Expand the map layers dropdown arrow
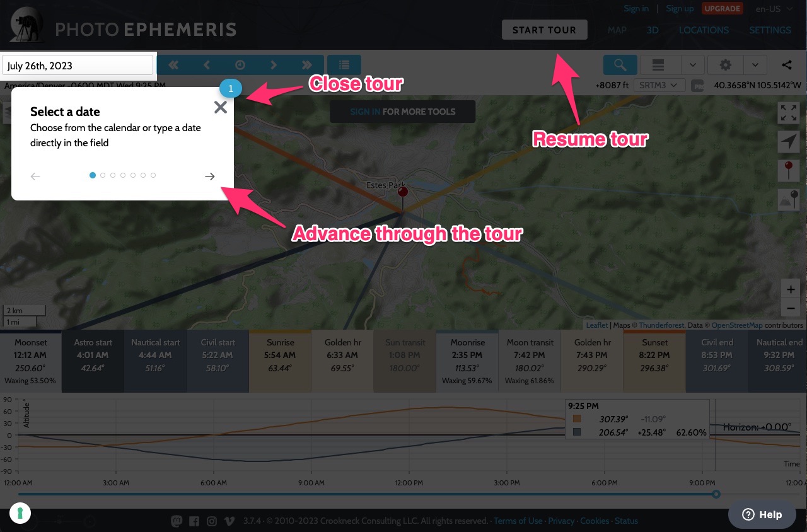 [692, 65]
